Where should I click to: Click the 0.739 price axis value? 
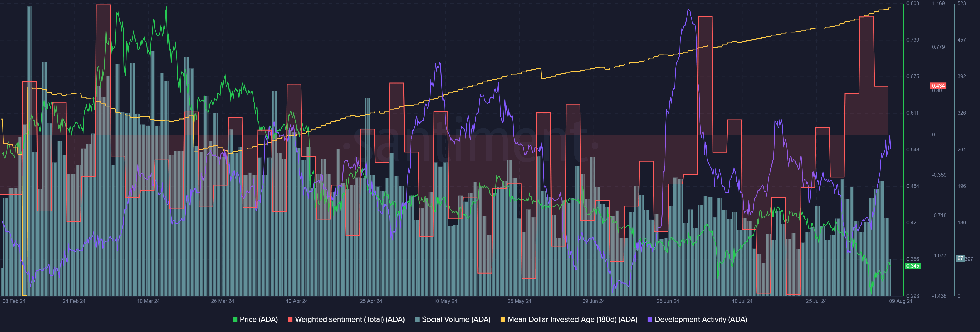click(913, 40)
